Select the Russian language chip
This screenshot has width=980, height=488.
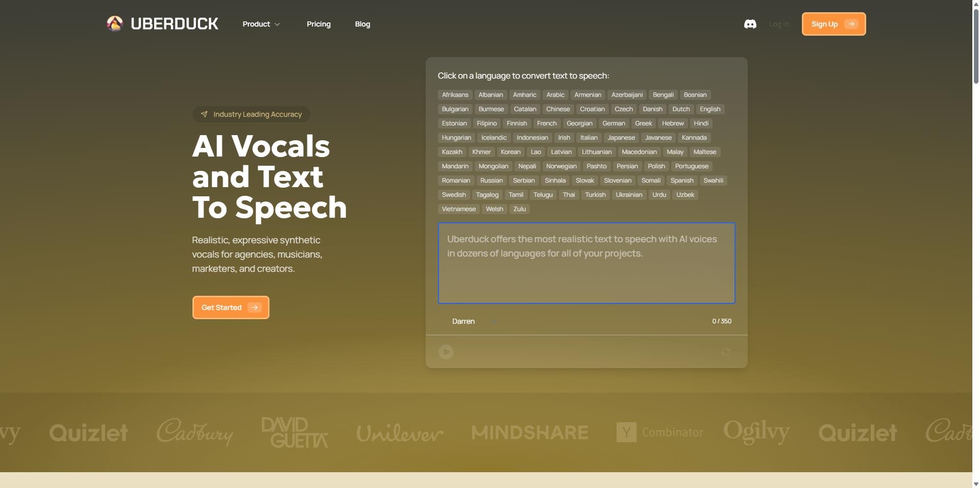click(x=492, y=181)
